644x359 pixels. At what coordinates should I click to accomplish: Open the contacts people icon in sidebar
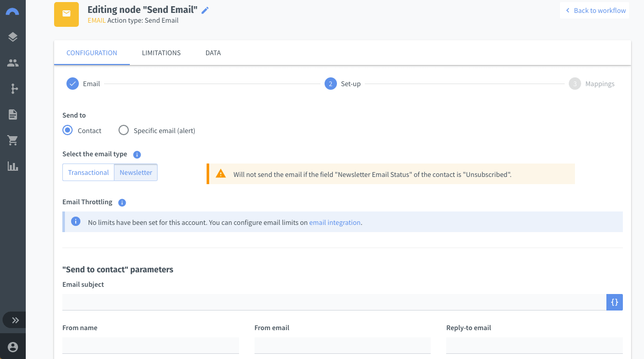(x=13, y=63)
